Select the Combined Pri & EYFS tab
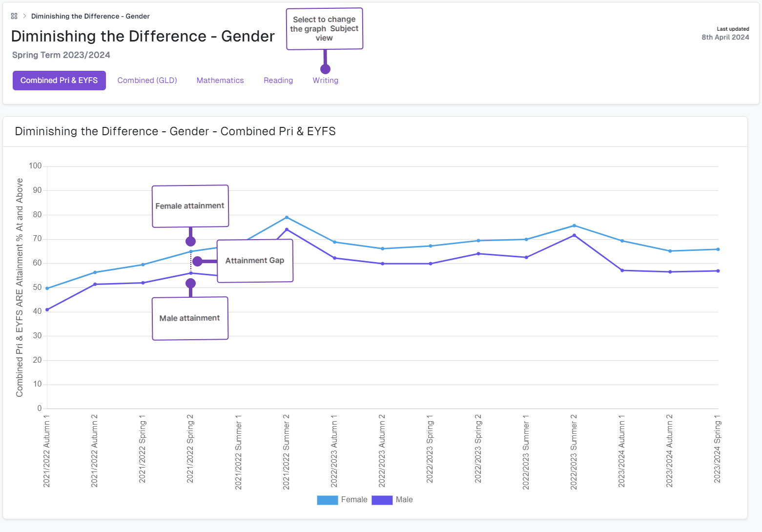This screenshot has height=532, width=762. (59, 81)
